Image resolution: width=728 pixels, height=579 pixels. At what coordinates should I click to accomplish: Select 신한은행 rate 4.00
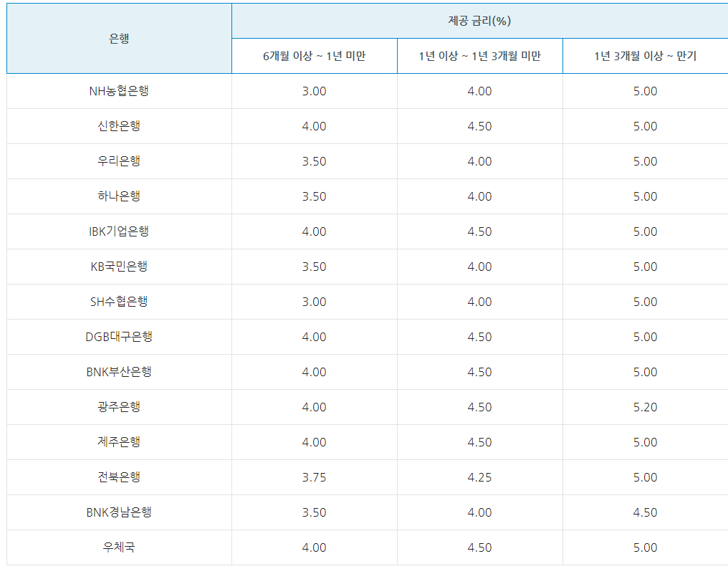tap(315, 126)
